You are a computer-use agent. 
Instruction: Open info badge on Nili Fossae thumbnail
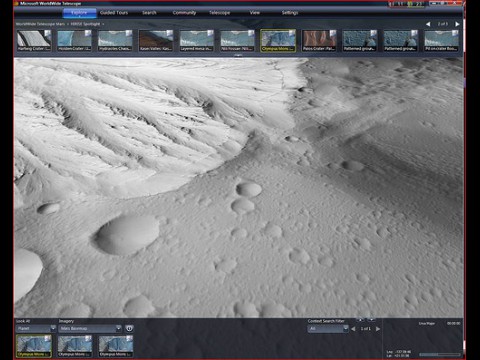click(x=251, y=33)
